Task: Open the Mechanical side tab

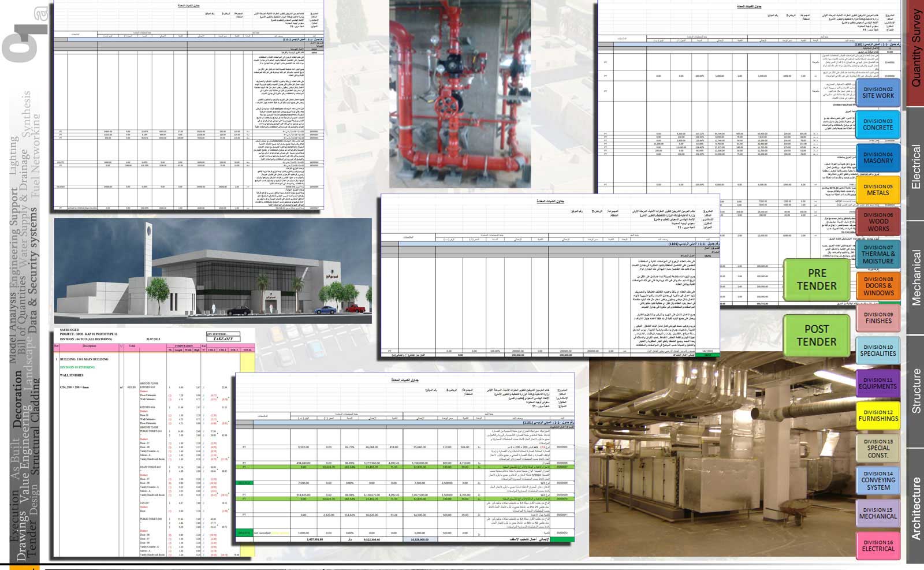Action: pos(915,277)
